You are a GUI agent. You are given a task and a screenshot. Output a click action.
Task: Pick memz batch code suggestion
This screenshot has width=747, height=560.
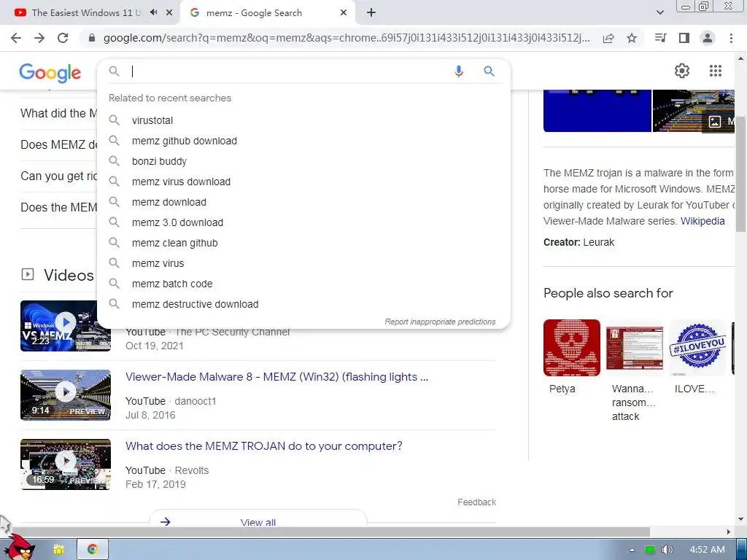[x=304, y=284]
